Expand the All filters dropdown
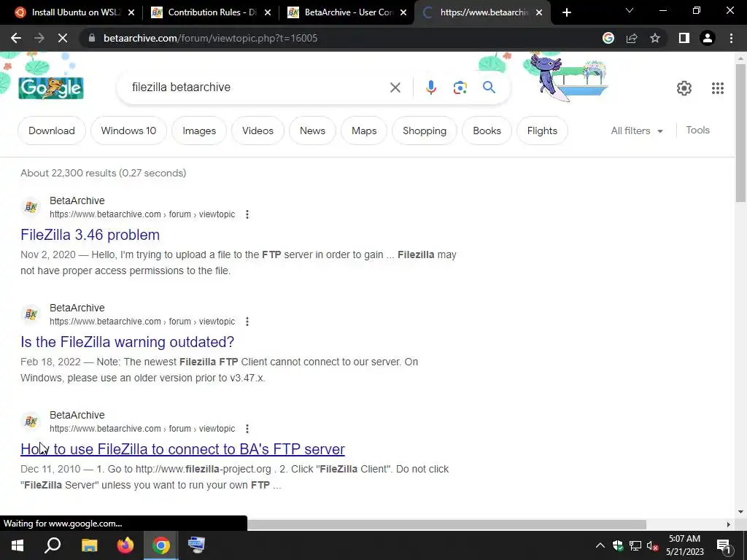 tap(637, 131)
